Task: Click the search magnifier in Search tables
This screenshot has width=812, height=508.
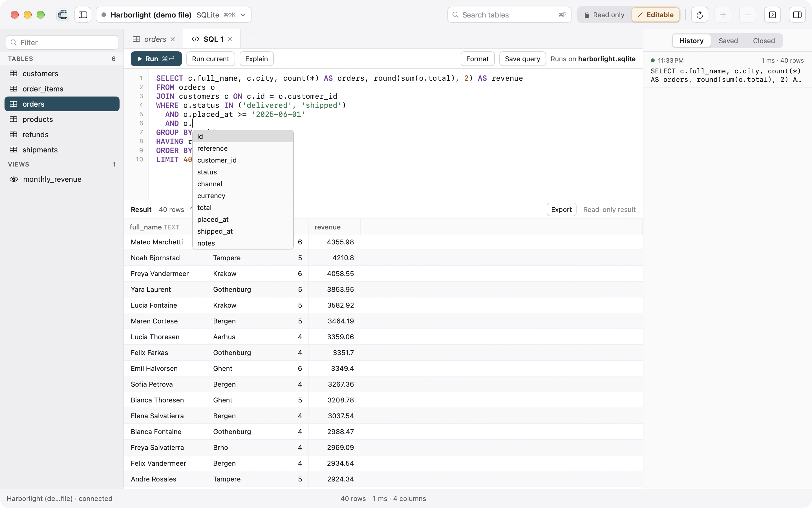Action: [x=455, y=15]
